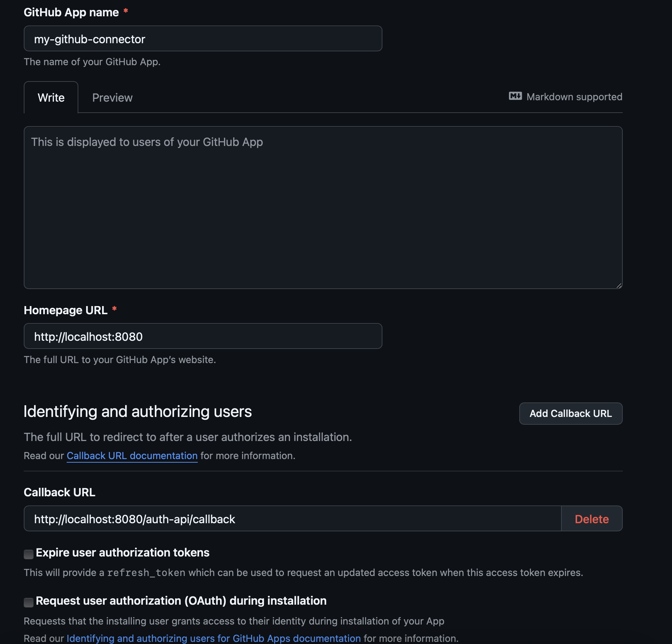Click the my-github-connector text value
The height and width of the screenshot is (644, 672).
[x=90, y=39]
